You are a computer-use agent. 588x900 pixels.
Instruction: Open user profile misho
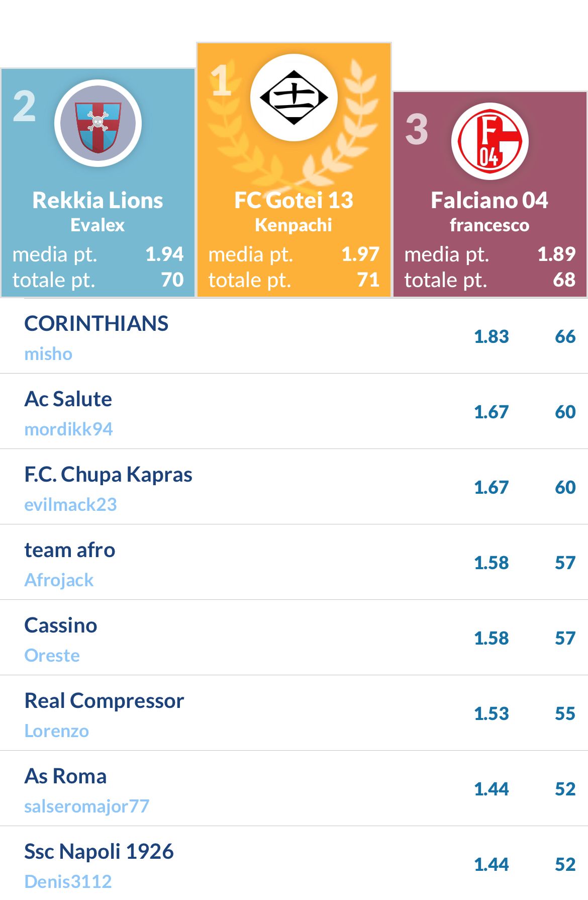[48, 354]
